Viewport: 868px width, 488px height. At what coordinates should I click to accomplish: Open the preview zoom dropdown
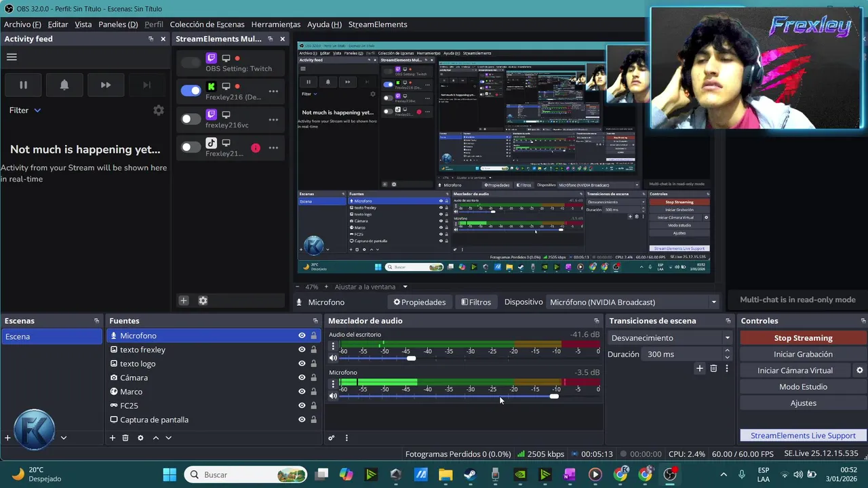pos(405,287)
